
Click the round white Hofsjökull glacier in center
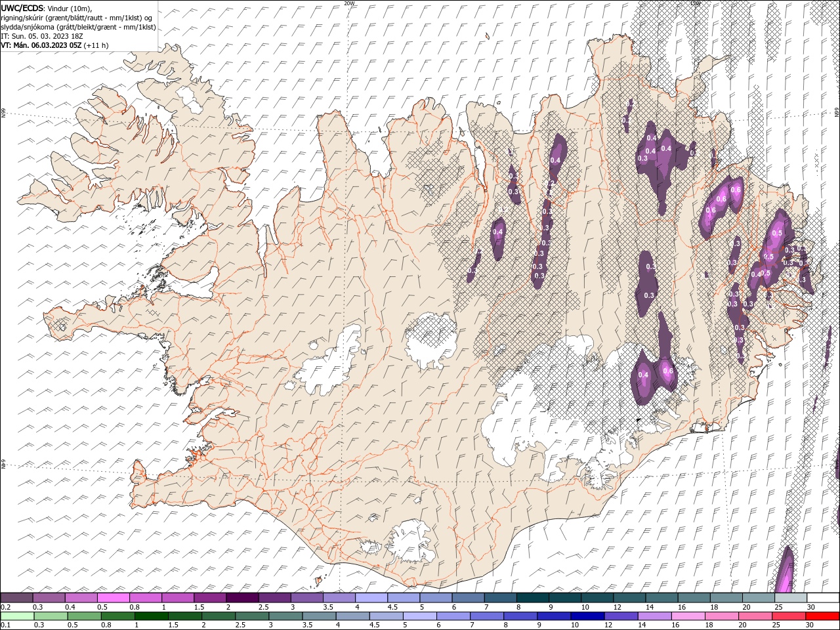pos(431,341)
